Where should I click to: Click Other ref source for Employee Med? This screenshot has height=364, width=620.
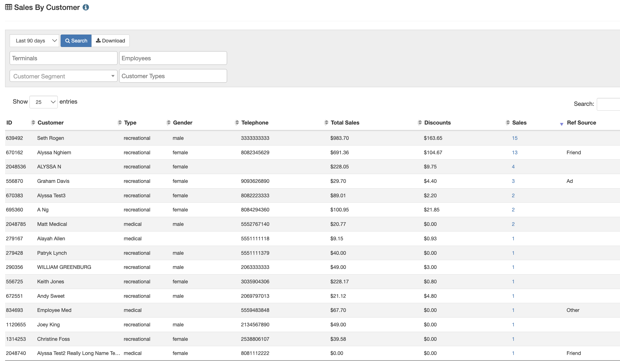click(573, 310)
